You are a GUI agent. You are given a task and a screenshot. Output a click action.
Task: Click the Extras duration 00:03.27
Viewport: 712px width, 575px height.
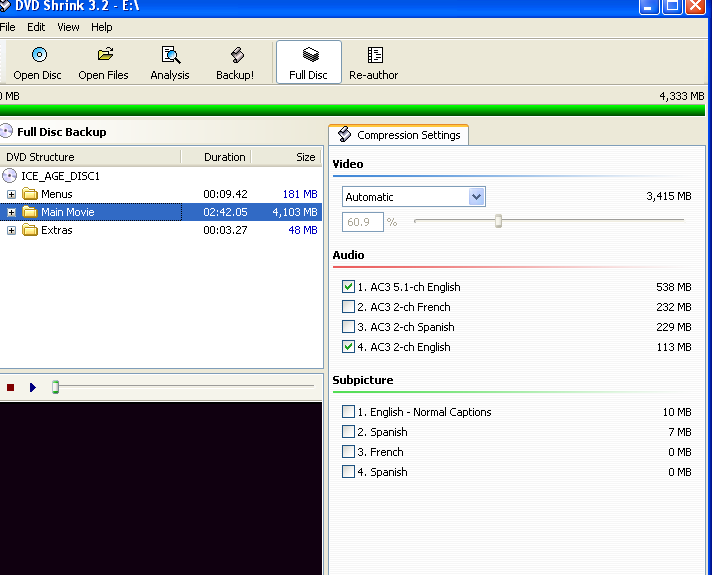(225, 230)
